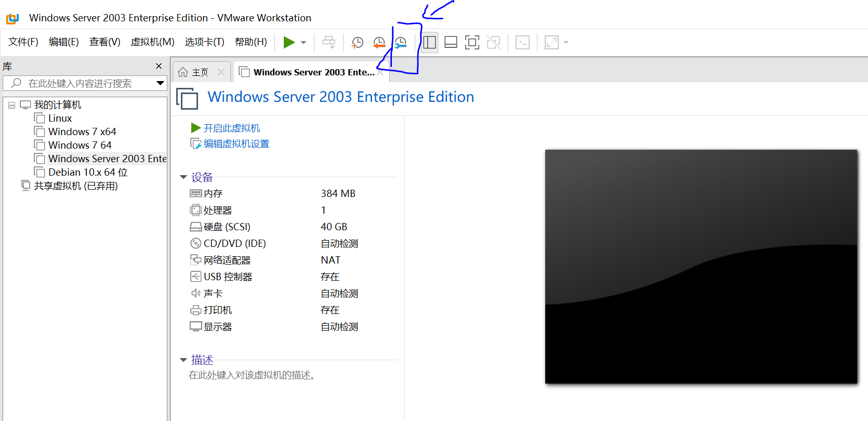Collapse the 我的计算机 tree node
The height and width of the screenshot is (421, 868).
pyautogui.click(x=11, y=105)
